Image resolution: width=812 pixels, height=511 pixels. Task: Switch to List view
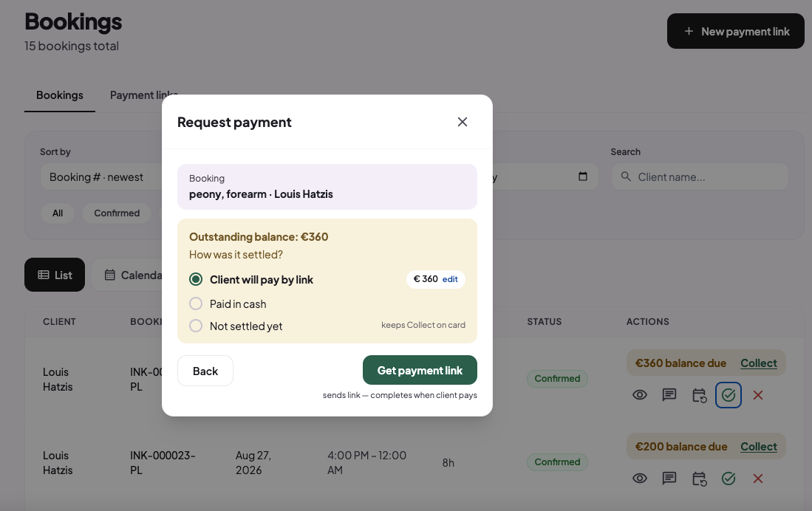[x=55, y=275]
